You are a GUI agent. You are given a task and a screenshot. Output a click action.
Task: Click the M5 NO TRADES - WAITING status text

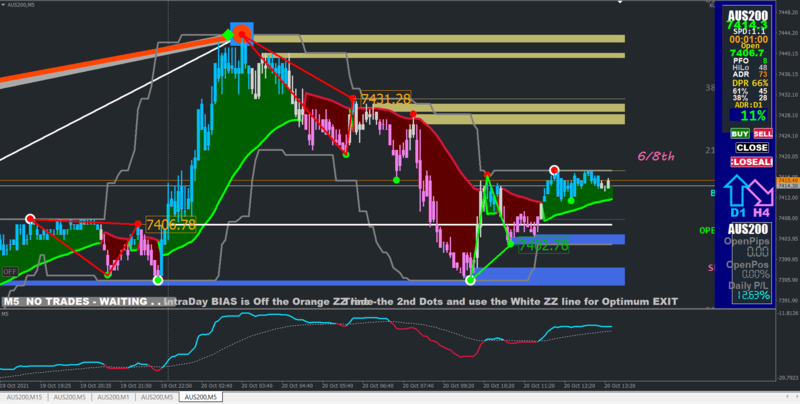click(x=82, y=301)
